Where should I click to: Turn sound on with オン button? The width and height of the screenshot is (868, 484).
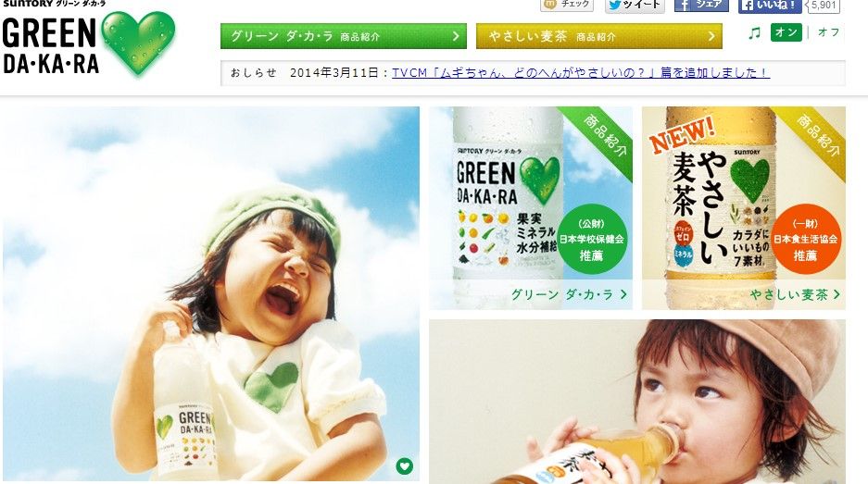786,32
